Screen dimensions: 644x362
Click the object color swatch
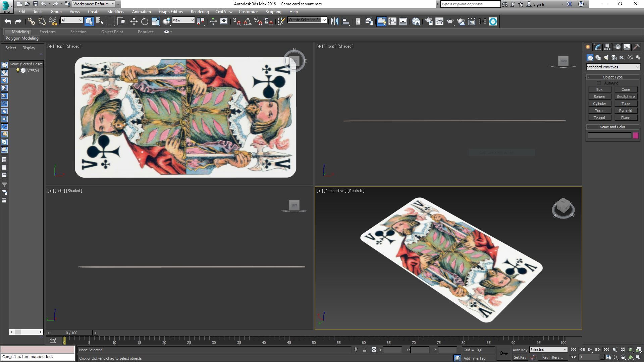coord(636,136)
